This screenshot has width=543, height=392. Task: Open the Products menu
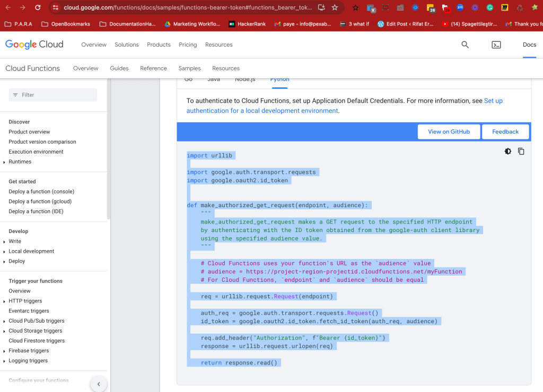point(159,44)
